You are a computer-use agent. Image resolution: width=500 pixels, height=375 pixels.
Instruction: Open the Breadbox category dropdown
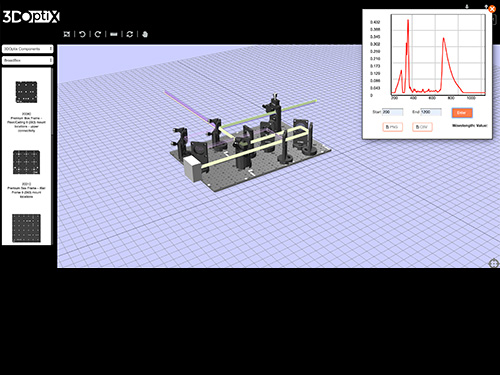[x=28, y=60]
